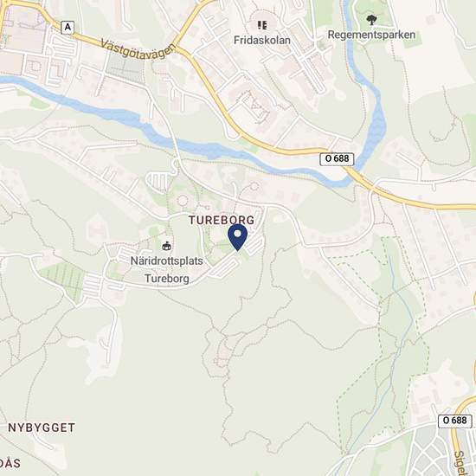Click the partially visible ÅS label bottom left

coord(10,464)
